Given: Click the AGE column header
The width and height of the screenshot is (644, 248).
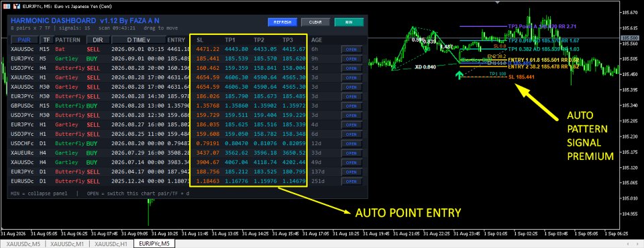Looking at the screenshot, I should coord(317,40).
